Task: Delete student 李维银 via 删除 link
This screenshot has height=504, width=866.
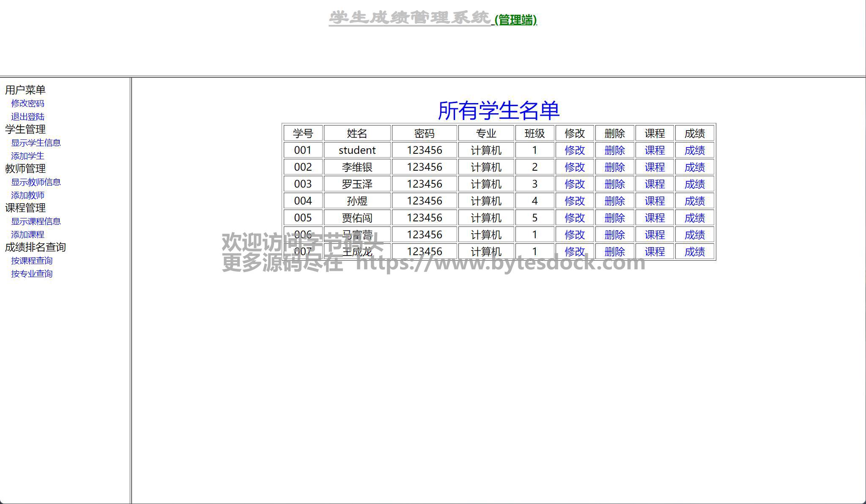Action: [614, 167]
